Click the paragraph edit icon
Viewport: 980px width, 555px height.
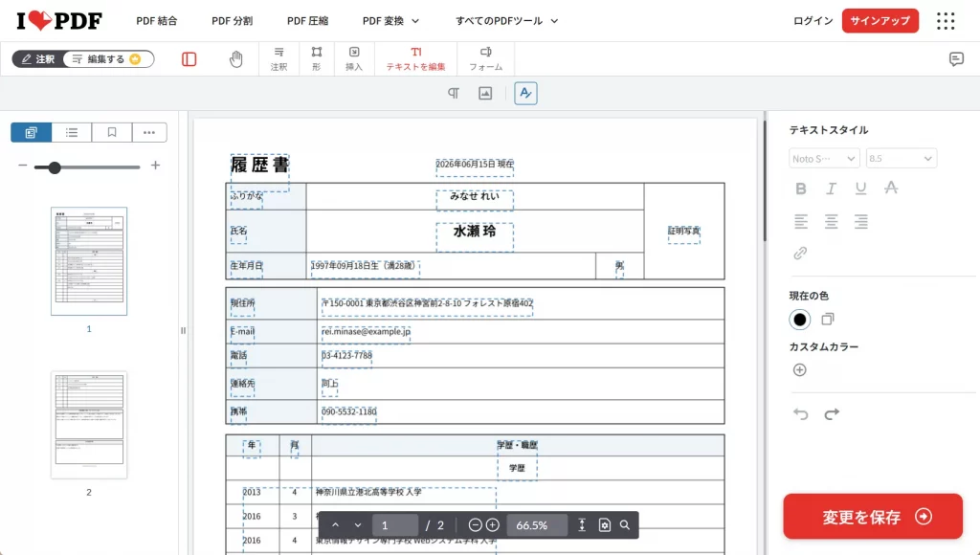click(x=454, y=93)
